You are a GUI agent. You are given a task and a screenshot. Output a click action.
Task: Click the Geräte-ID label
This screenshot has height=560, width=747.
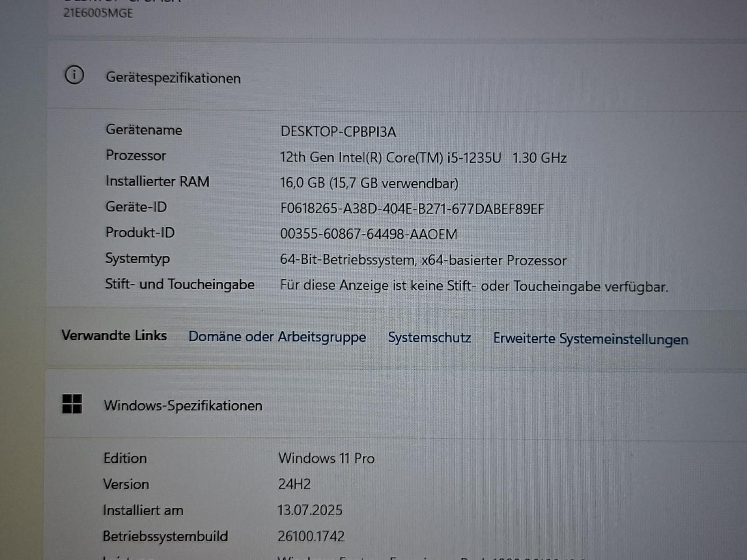[136, 206]
